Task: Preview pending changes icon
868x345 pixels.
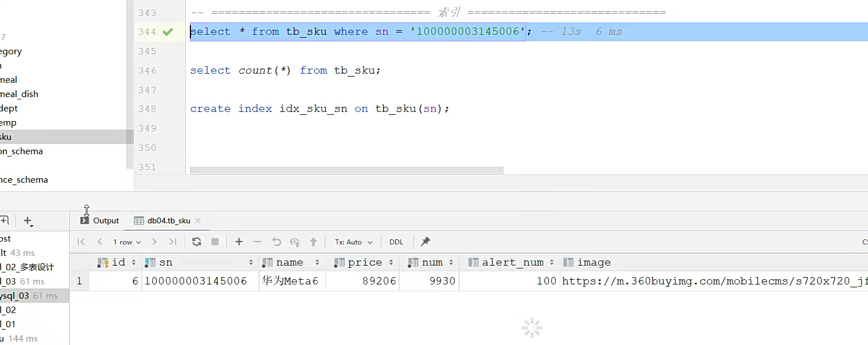Action: tap(295, 242)
